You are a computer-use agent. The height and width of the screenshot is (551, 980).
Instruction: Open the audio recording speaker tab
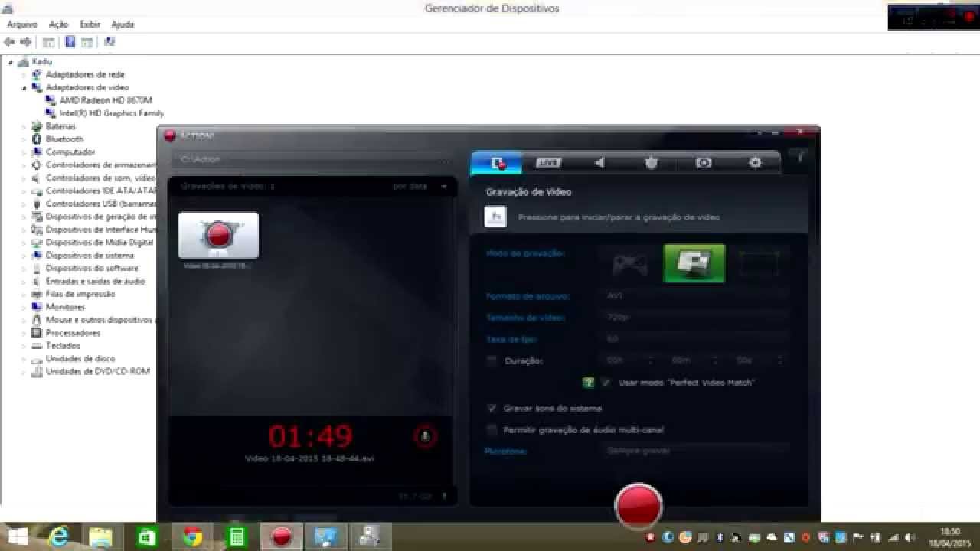(x=599, y=162)
